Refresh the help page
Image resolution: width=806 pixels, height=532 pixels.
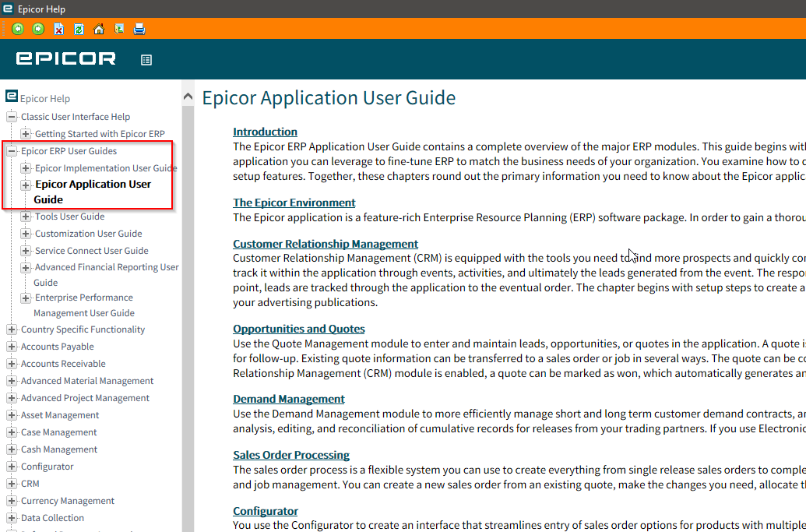point(79,30)
